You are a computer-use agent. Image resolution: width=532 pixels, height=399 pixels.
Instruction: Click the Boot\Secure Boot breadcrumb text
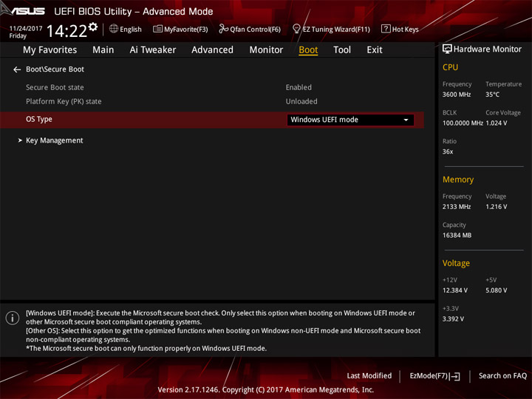tap(55, 69)
